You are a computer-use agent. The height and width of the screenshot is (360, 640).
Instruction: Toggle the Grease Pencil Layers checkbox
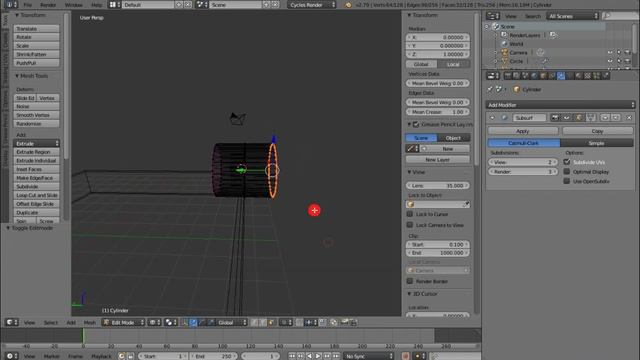(x=416, y=124)
